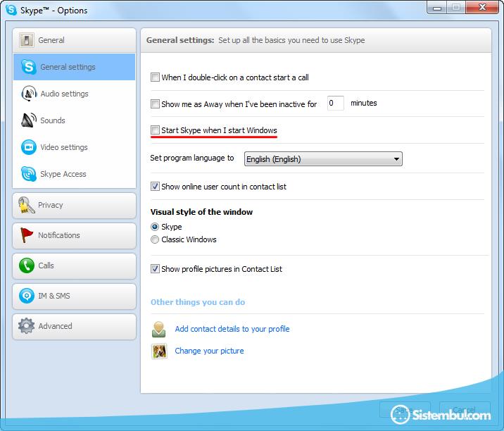Screen dimensions: 504x431
Task: Click the Skype logo in the title bar
Action: (x=11, y=10)
